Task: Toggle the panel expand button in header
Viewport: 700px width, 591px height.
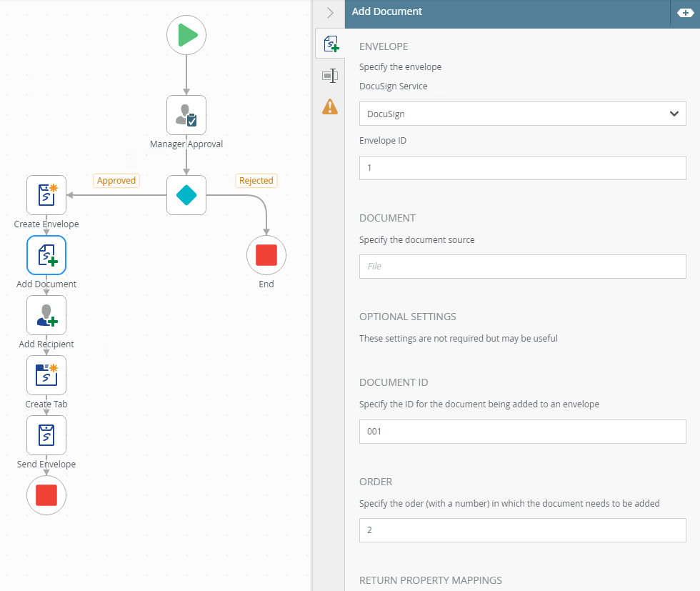Action: [x=684, y=13]
